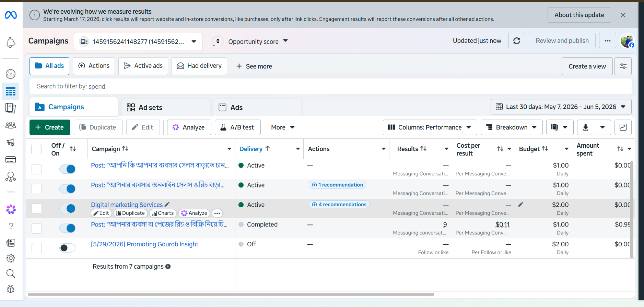
Task: Turn off the Digital marketing Services campaign toggle
Action: (x=67, y=208)
